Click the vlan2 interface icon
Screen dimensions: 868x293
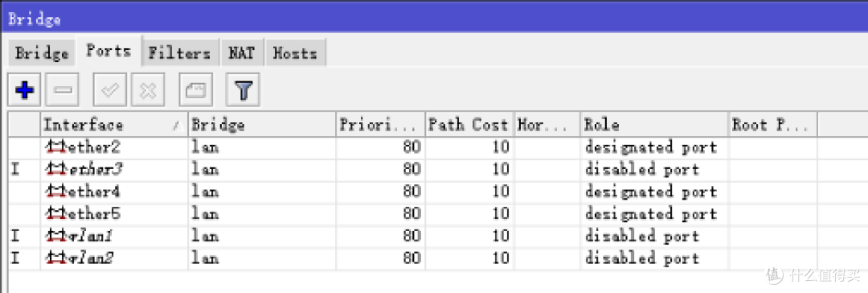[x=56, y=258]
